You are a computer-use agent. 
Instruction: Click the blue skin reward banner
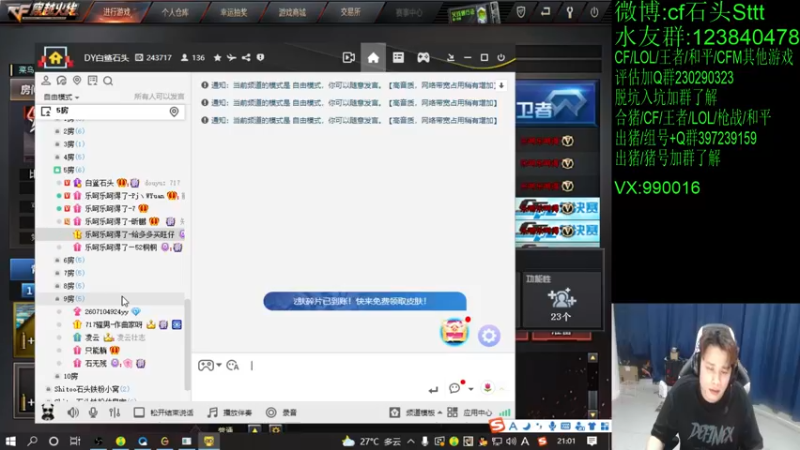365,301
